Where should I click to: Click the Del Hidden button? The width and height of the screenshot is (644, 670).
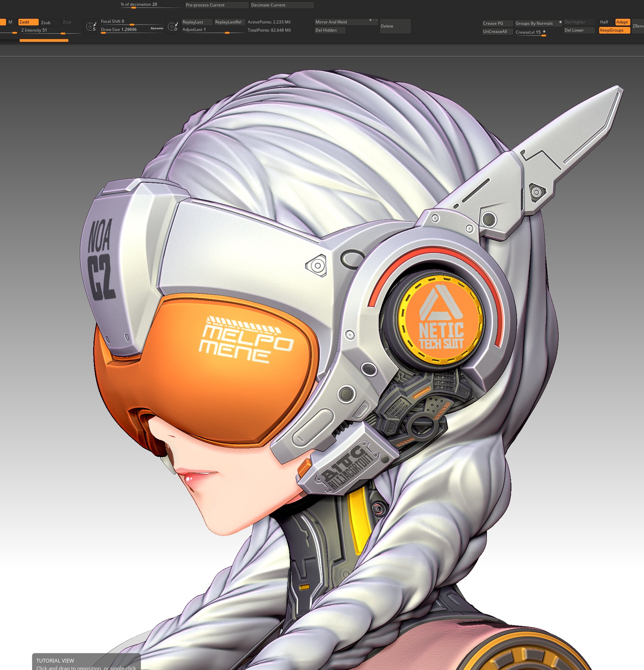[330, 30]
